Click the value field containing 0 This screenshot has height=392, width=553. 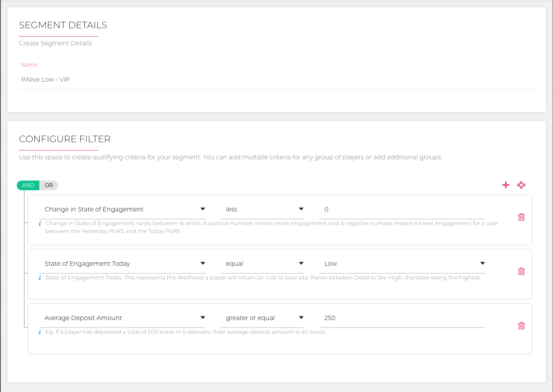[402, 209]
